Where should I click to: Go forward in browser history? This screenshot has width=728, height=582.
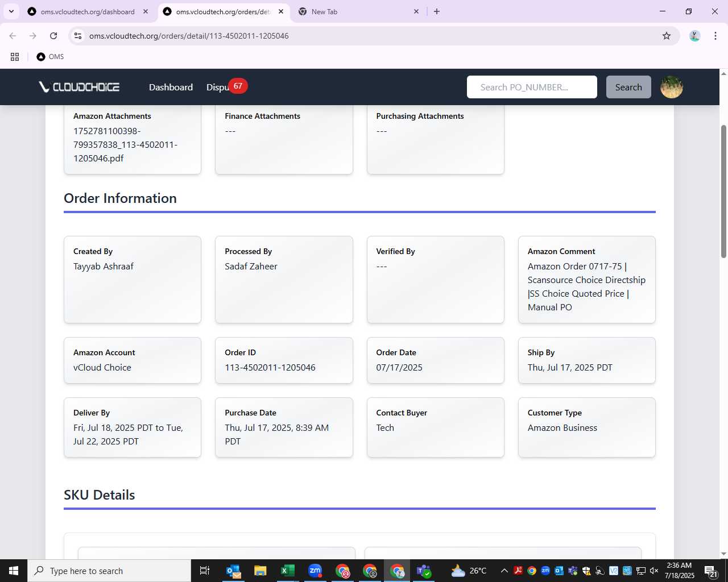[33, 36]
